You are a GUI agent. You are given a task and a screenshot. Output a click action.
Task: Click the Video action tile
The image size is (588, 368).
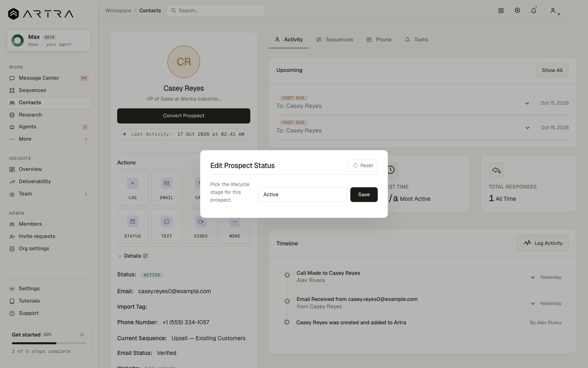point(201,226)
